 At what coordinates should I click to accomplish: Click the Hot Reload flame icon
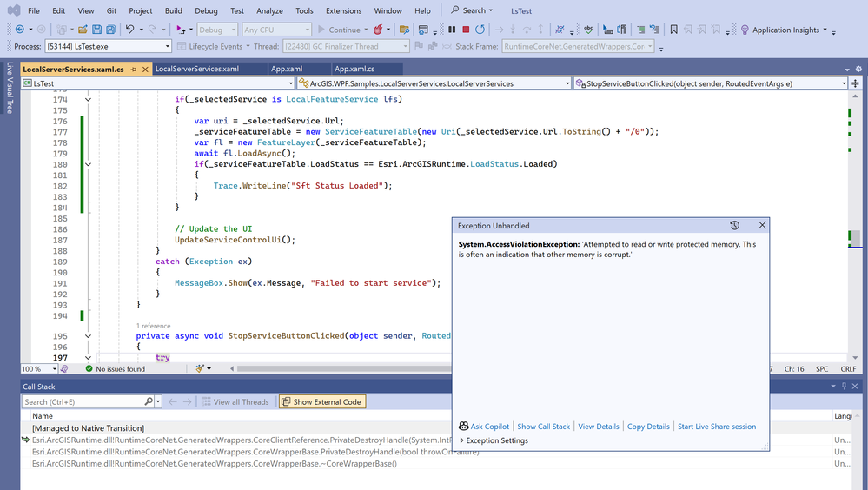[379, 30]
